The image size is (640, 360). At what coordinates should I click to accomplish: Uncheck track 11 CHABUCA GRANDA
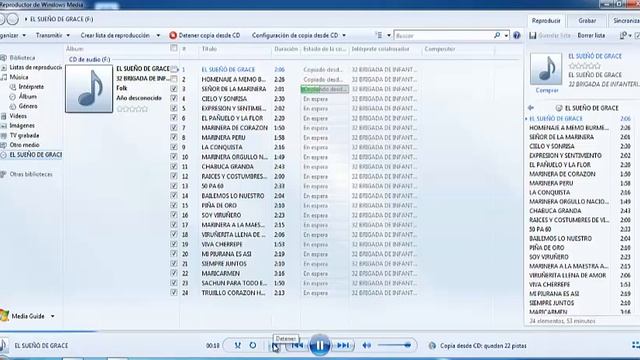point(174,167)
